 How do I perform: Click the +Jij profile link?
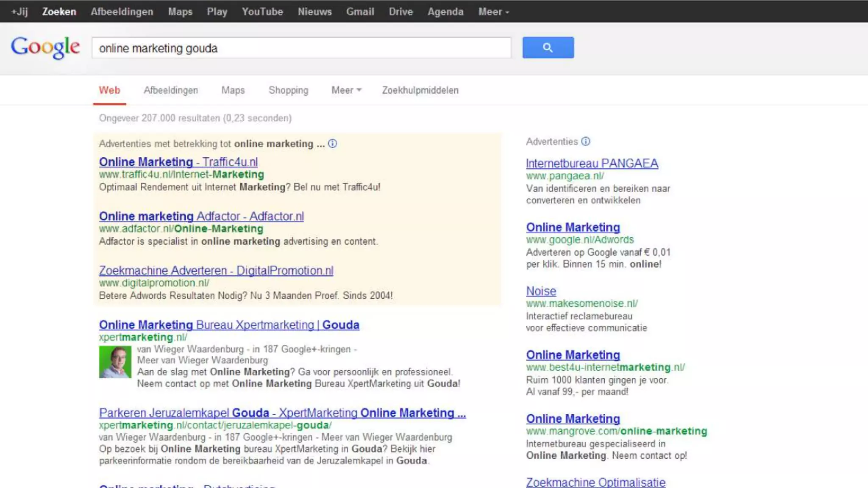[x=19, y=12]
